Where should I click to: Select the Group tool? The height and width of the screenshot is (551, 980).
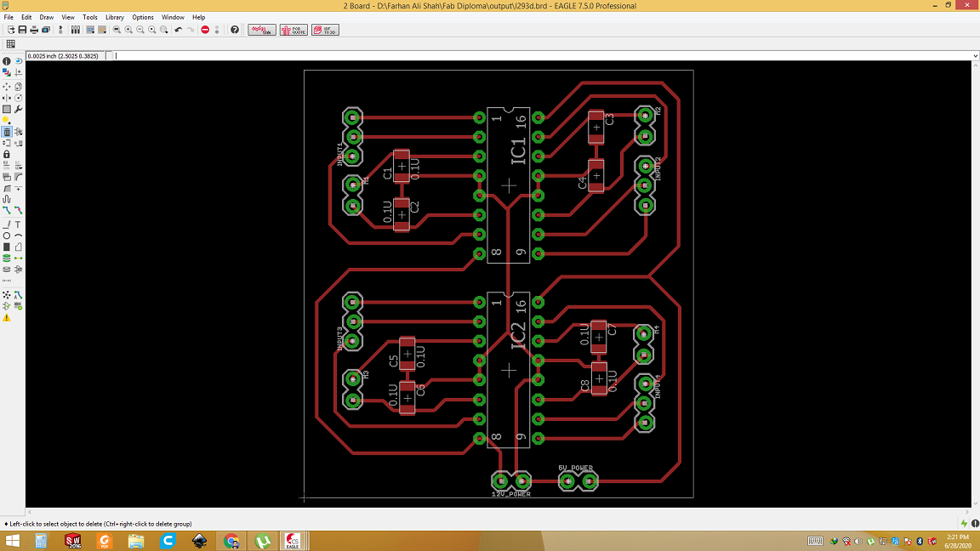(x=6, y=110)
